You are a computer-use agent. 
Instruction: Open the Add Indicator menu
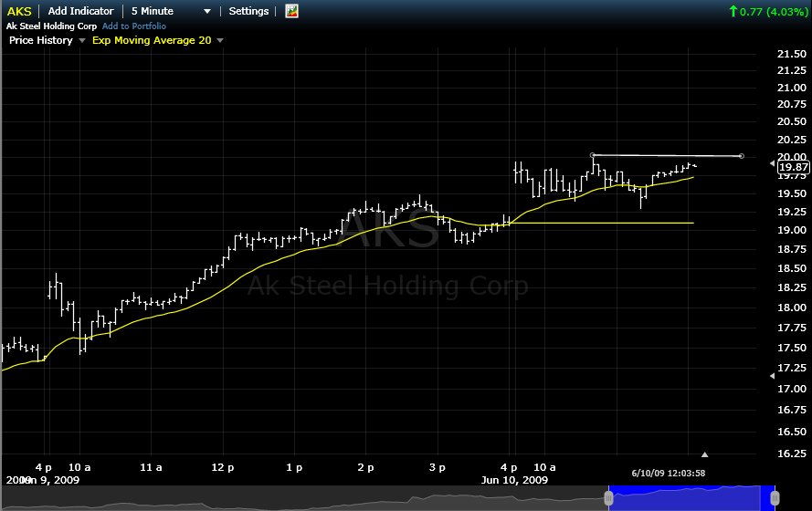pyautogui.click(x=80, y=11)
